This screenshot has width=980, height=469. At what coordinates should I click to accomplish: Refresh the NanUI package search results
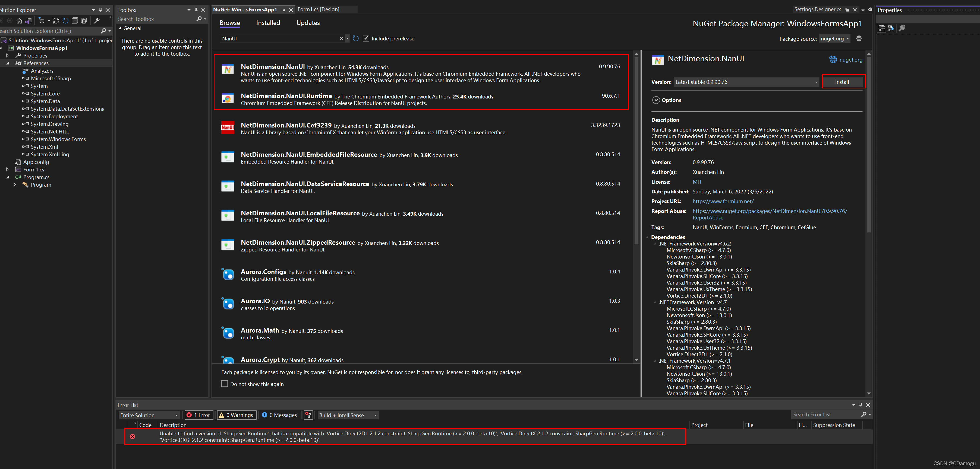click(356, 39)
